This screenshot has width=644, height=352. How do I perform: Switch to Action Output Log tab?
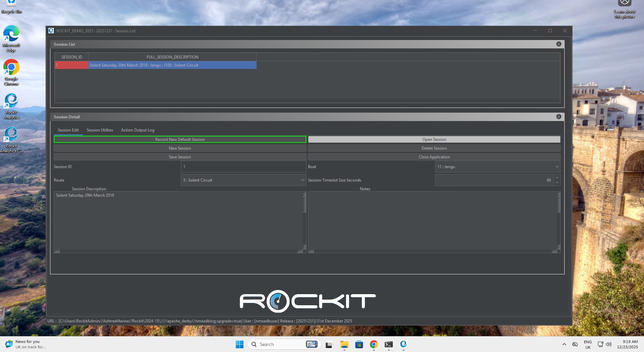(138, 130)
